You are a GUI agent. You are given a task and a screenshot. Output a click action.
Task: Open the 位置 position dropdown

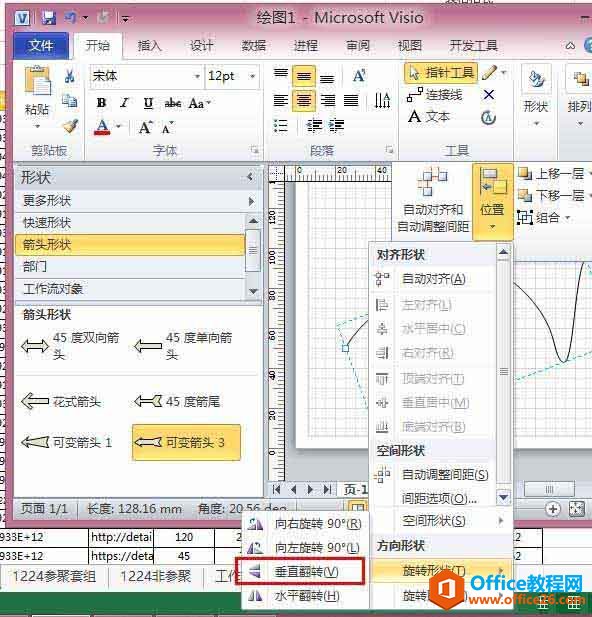pyautogui.click(x=492, y=202)
